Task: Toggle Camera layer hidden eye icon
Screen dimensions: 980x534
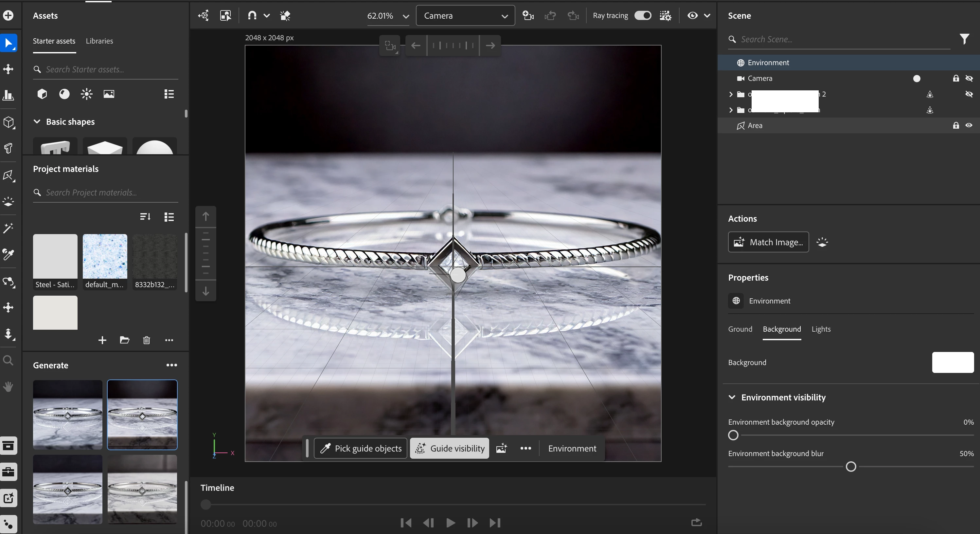Action: point(969,78)
